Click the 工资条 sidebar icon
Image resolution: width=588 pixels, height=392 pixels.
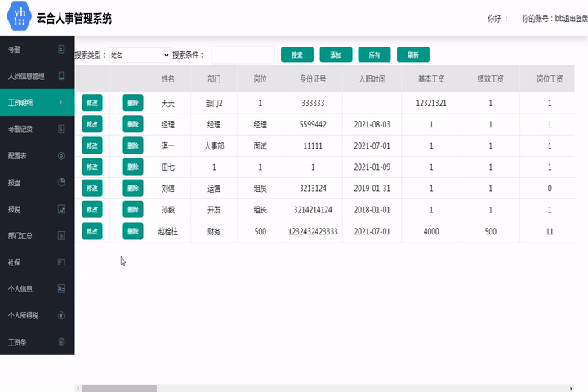point(61,342)
